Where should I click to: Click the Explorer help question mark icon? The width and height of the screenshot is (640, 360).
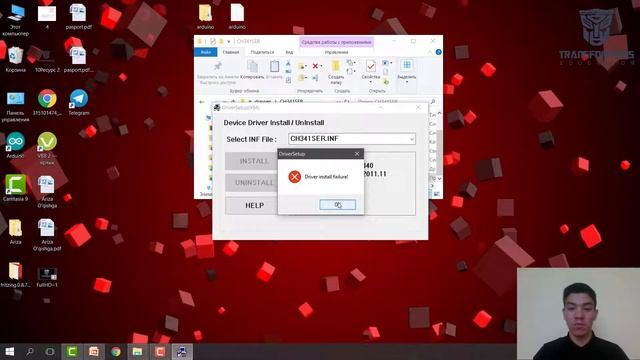(438, 52)
